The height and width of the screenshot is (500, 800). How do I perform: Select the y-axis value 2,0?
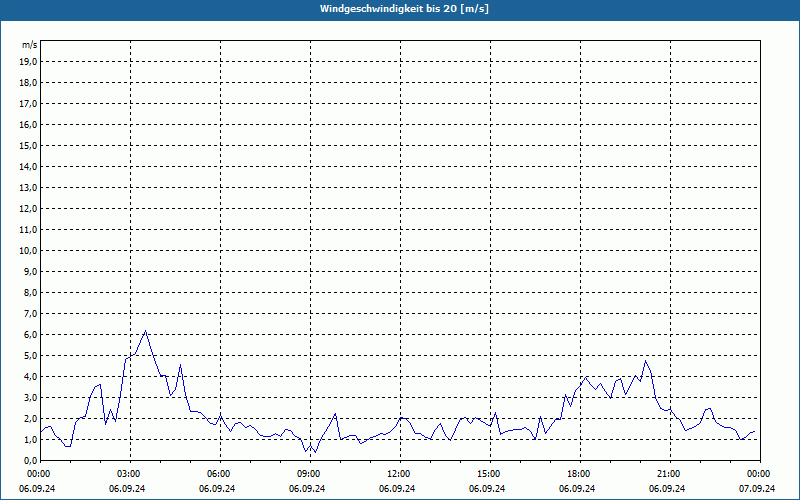pos(31,418)
